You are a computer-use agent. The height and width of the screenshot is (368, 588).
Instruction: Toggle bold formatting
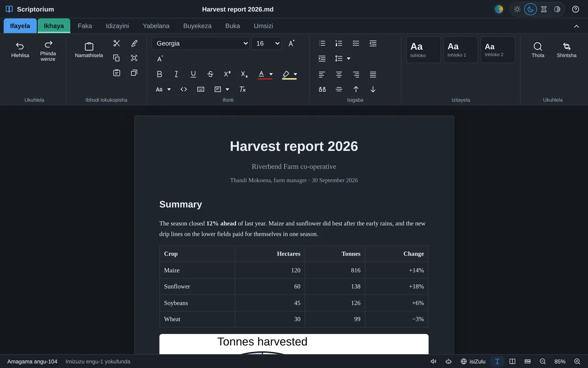tap(159, 74)
